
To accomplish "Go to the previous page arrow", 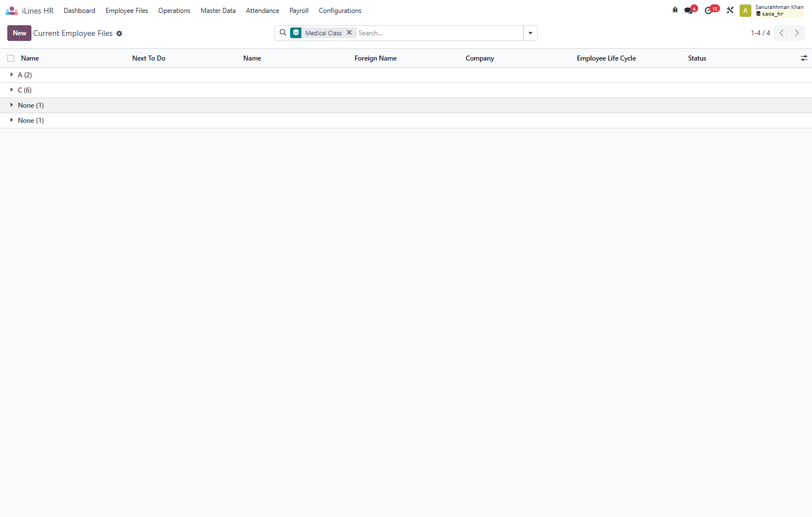I will 781,33.
